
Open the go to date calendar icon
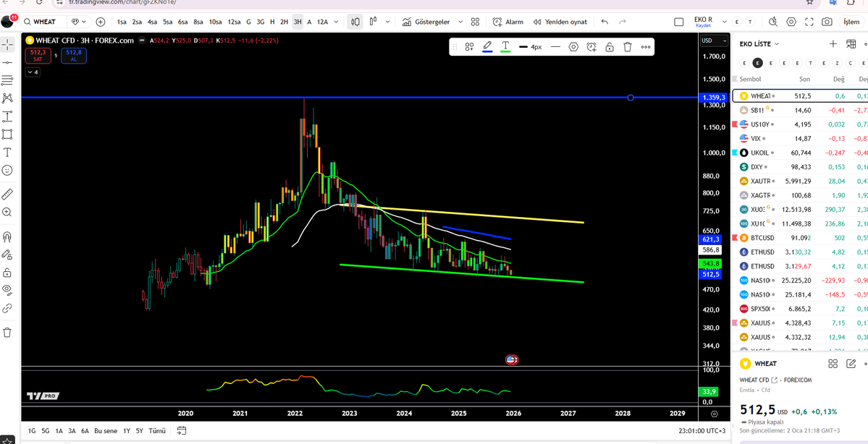182,431
